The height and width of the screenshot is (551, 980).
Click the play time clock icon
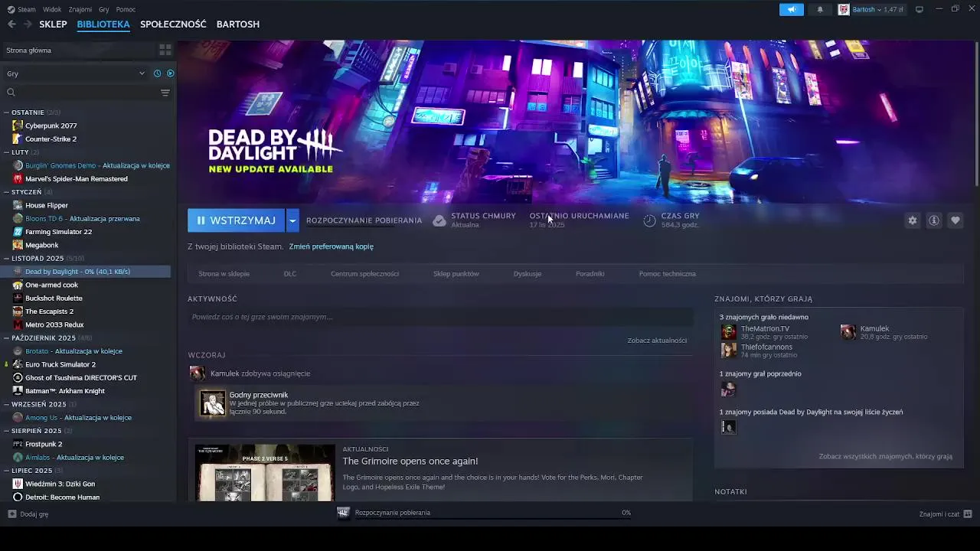649,220
